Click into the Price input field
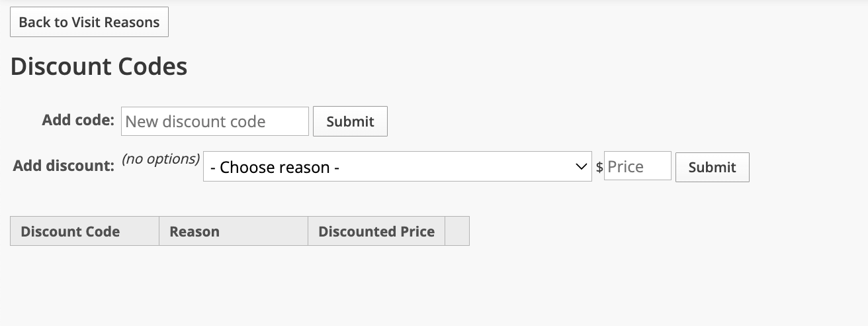Screen dimensions: 868x326 coord(637,166)
